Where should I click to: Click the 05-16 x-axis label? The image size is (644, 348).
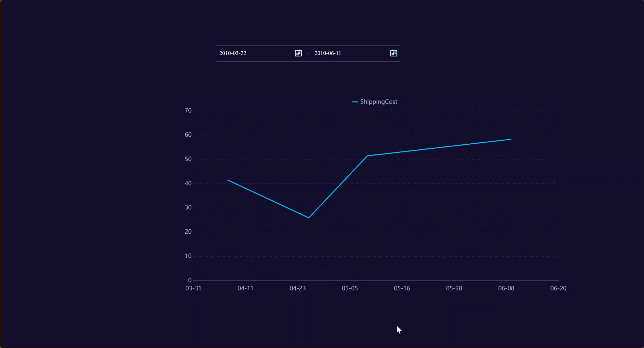tap(402, 288)
